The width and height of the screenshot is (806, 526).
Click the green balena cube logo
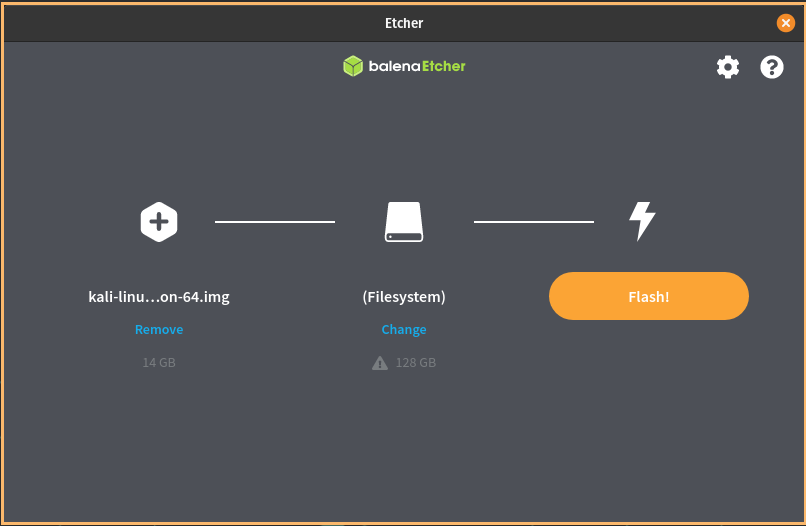point(353,66)
